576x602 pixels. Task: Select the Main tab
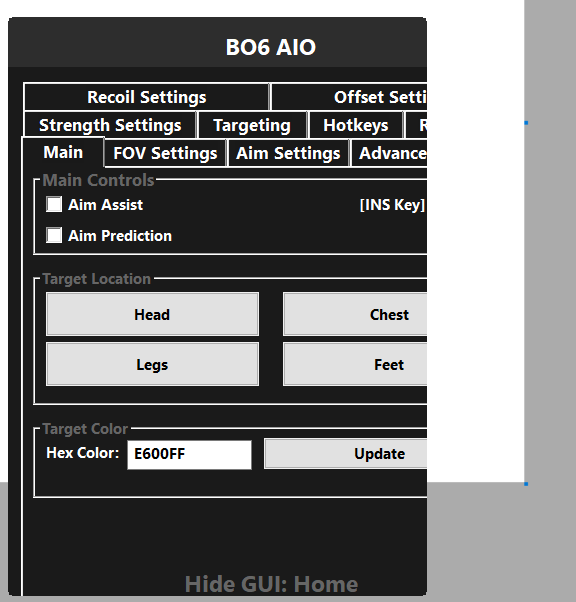click(x=63, y=152)
